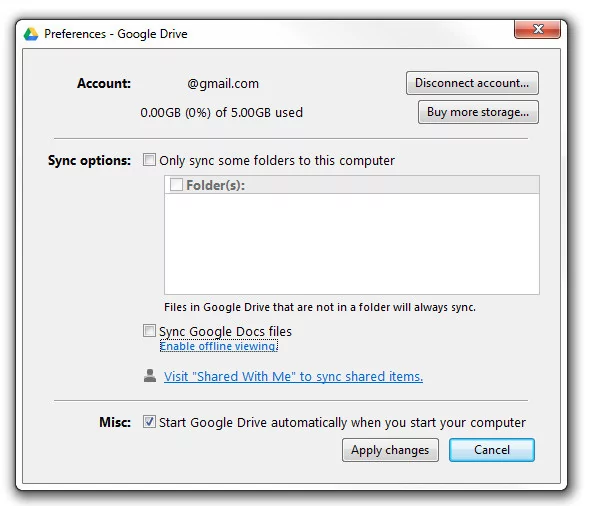The height and width of the screenshot is (506, 594).
Task: Enable Only sync some folders checkbox
Action: click(x=149, y=159)
